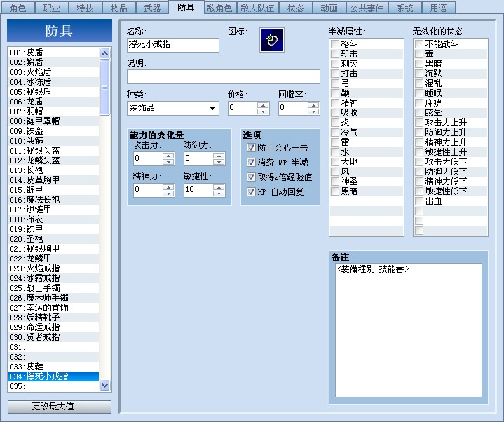Image resolution: width=504 pixels, height=422 pixels.
Task: Open the 敌人队伍 tab
Action: [257, 8]
